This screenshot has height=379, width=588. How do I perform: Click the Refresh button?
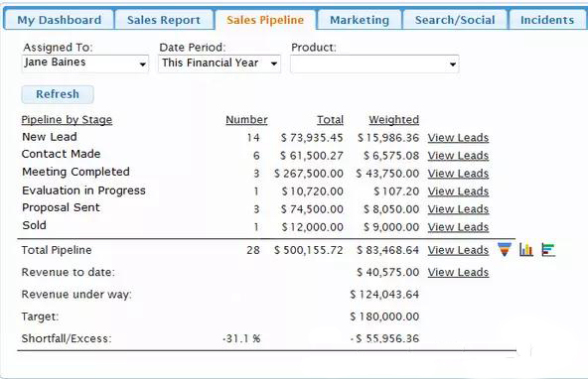tap(58, 94)
